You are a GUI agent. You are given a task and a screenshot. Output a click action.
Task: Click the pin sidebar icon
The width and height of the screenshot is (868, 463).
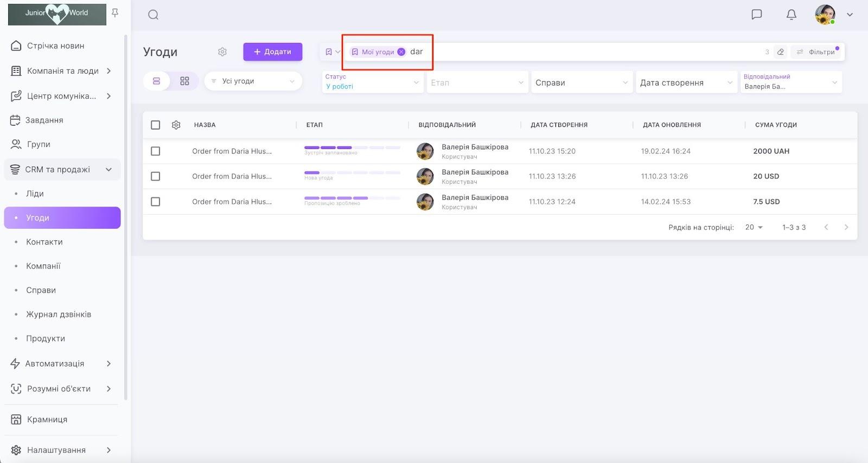115,13
